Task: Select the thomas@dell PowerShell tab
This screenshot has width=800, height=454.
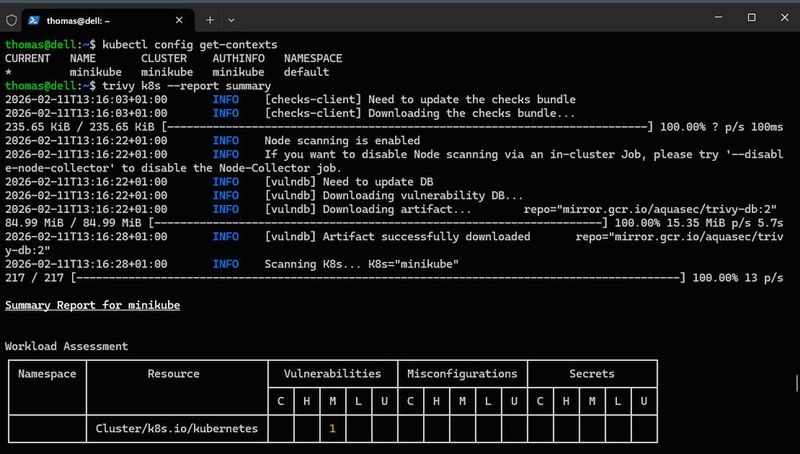Action: point(108,20)
